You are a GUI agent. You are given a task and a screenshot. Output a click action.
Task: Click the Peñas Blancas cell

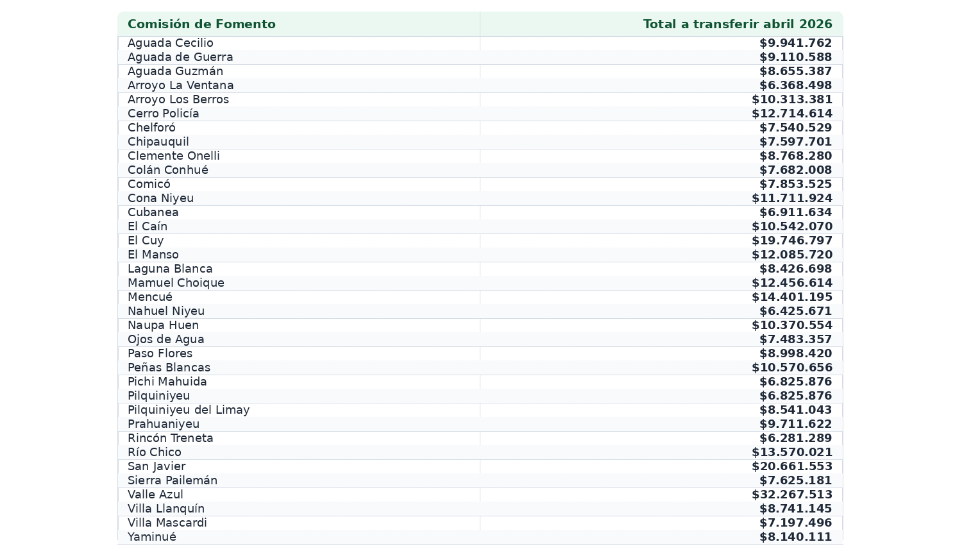[169, 368]
